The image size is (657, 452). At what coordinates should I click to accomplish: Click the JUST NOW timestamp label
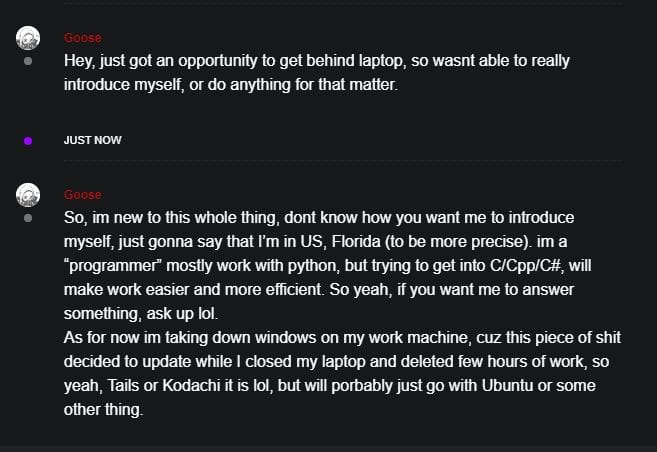pyautogui.click(x=92, y=140)
